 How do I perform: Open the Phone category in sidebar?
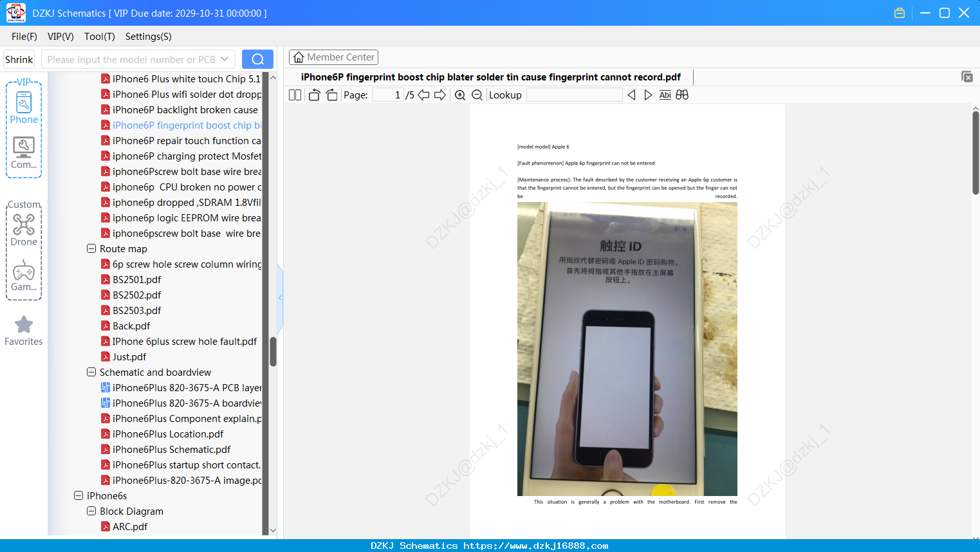coord(24,107)
